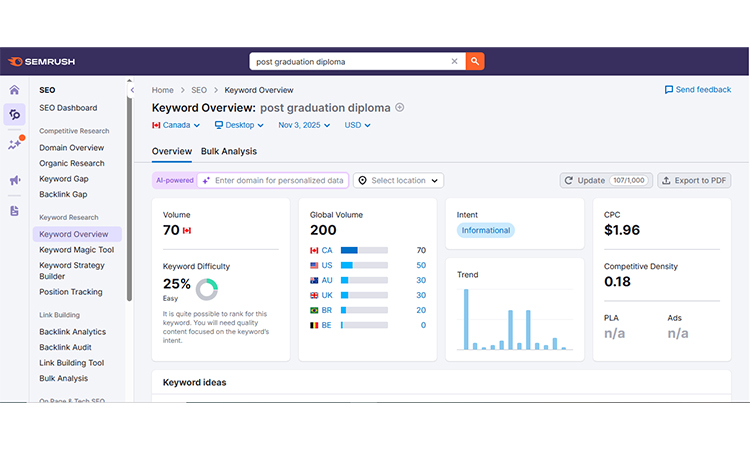Click the US volume value 50

[421, 265]
